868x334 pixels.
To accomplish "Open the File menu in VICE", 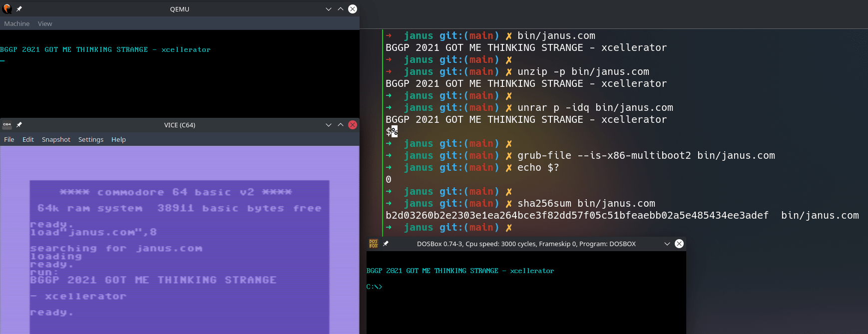I will tap(9, 139).
